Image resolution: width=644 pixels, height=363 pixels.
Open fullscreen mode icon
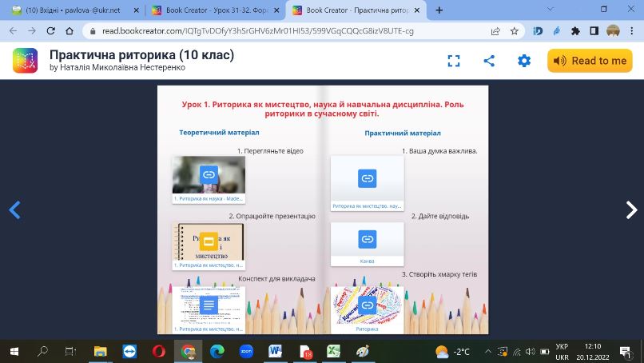coord(453,61)
